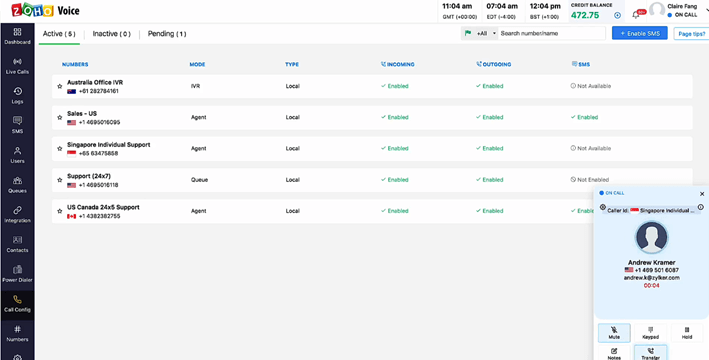Viewport: 709px width, 360px height.
Task: Switch to the Inactive tab
Action: [x=112, y=34]
